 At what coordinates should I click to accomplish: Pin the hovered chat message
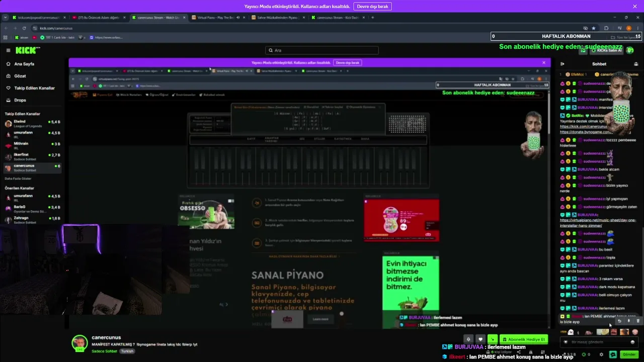628,321
